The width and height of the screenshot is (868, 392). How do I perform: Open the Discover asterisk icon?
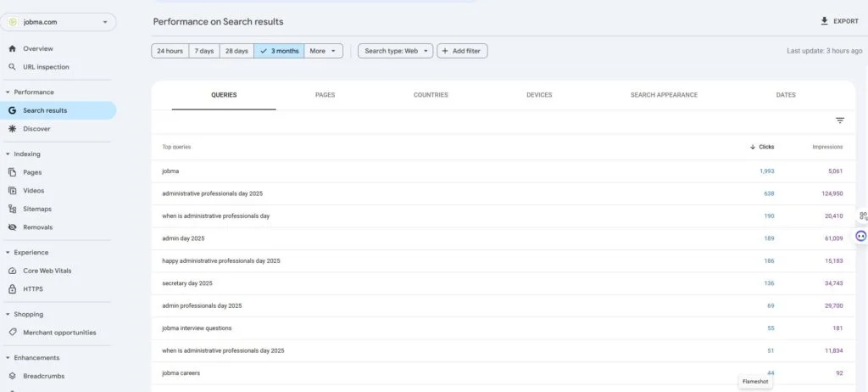(x=12, y=129)
